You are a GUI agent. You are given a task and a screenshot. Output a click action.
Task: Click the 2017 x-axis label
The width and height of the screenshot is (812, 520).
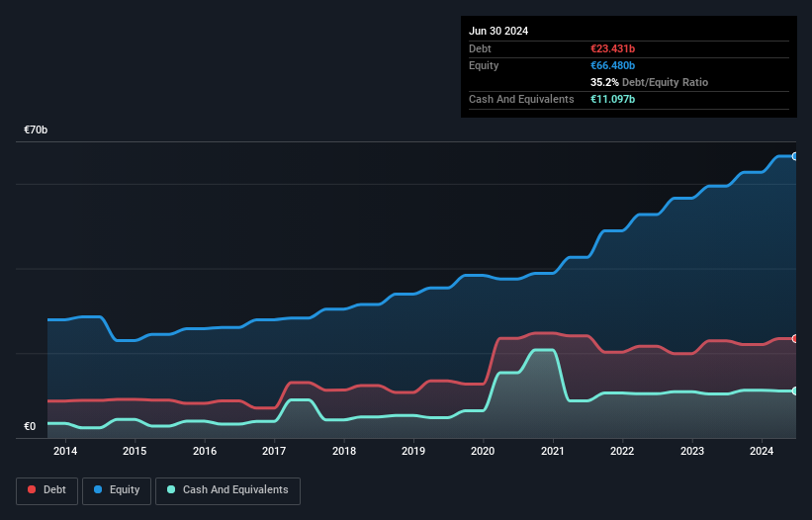click(274, 451)
